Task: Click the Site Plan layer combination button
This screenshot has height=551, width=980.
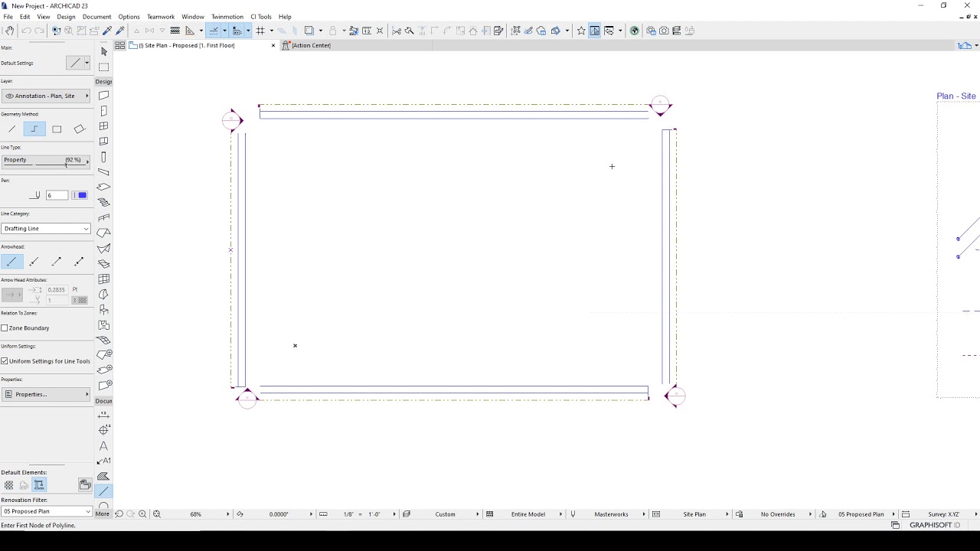Action: [x=694, y=514]
